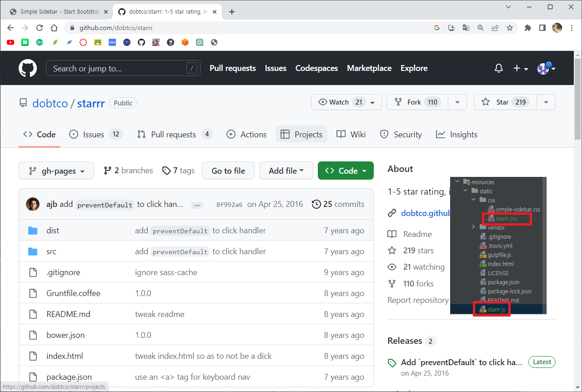Bookmark this tab with the star icon
The width and height of the screenshot is (582, 392).
pyautogui.click(x=510, y=28)
